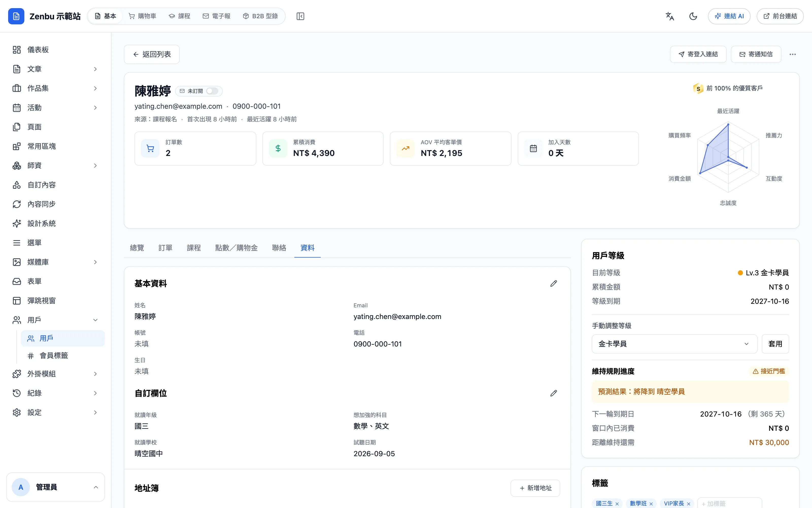
Task: Switch to the 點數／購物金 tab
Action: coord(236,248)
